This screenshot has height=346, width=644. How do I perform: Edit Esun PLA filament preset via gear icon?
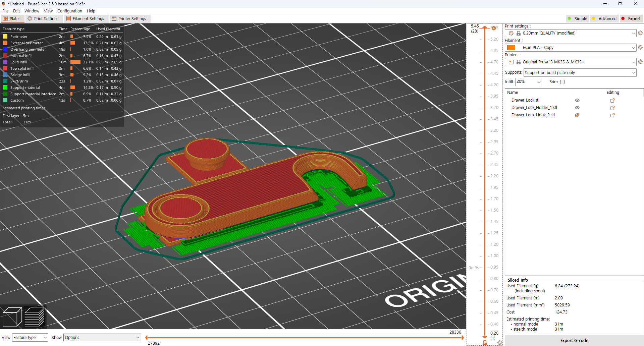coord(640,47)
